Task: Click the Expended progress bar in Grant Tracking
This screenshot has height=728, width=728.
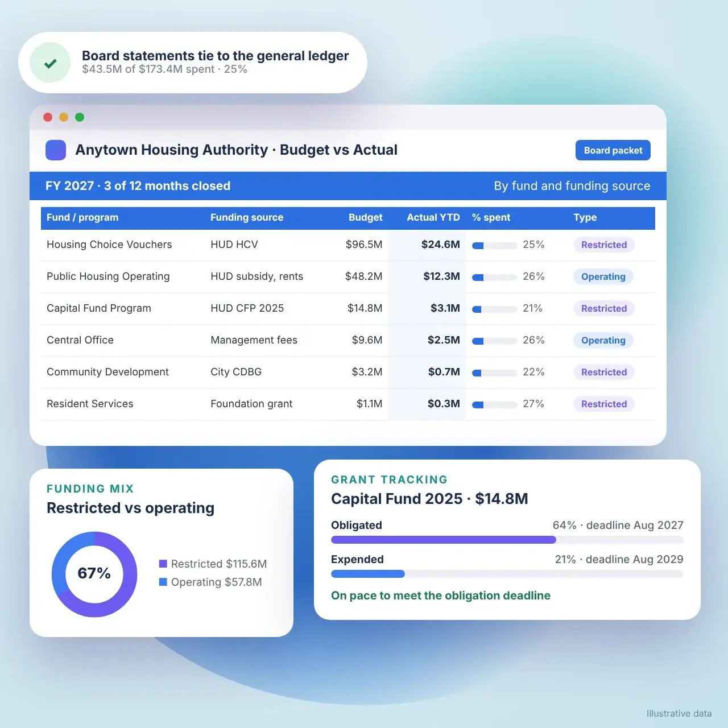Action: coord(507,574)
